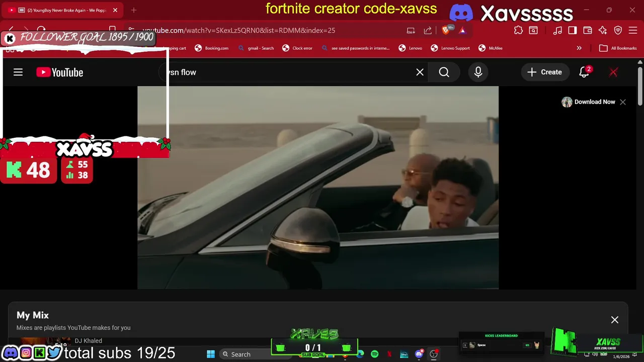Open the Brave VPN shield icon
644x362 pixels.
[x=618, y=30]
